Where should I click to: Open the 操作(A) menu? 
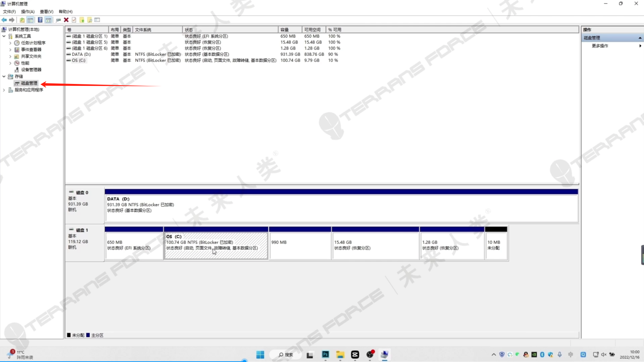pos(28,12)
